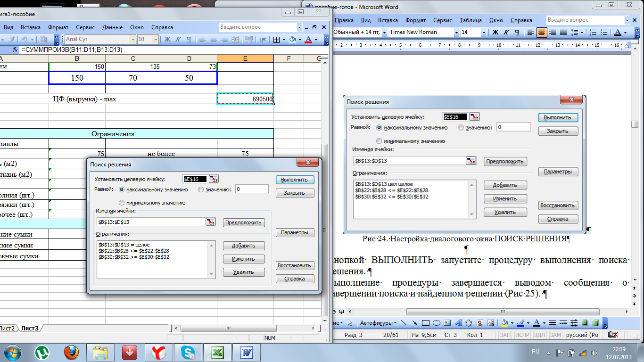Click Excel Borders icon

(276, 40)
